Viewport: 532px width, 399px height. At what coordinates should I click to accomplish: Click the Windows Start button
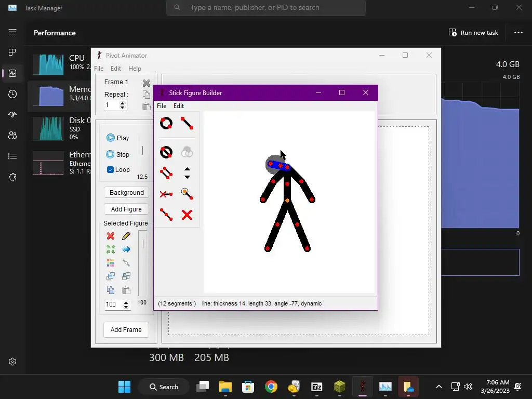[124, 387]
